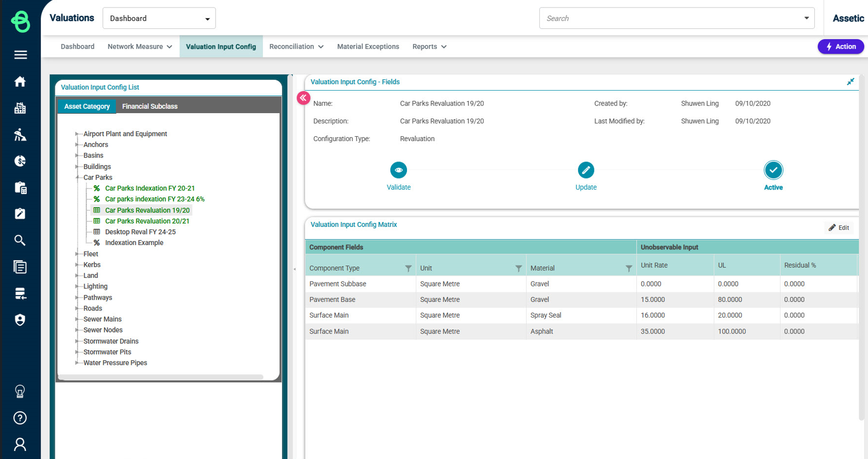Filter the Component Type column
Screen dimensions: 868x459
[409, 268]
